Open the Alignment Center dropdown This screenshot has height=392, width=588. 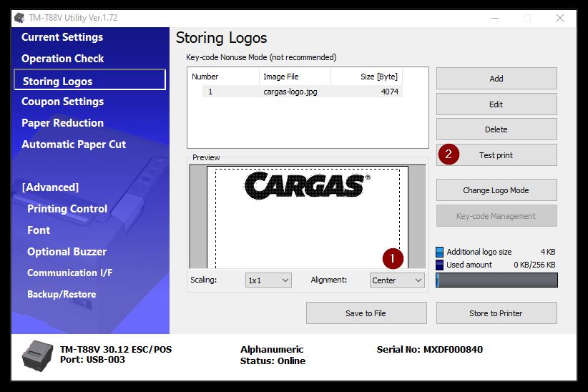(x=397, y=280)
